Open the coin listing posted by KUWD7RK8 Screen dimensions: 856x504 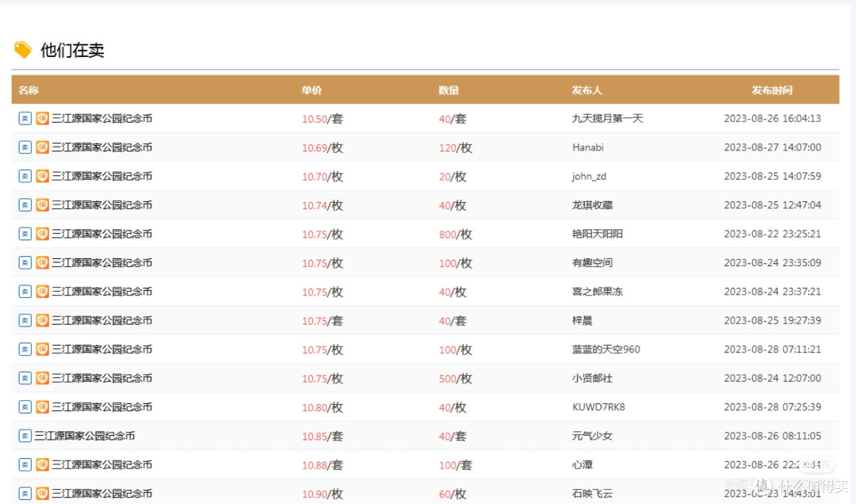click(x=102, y=407)
